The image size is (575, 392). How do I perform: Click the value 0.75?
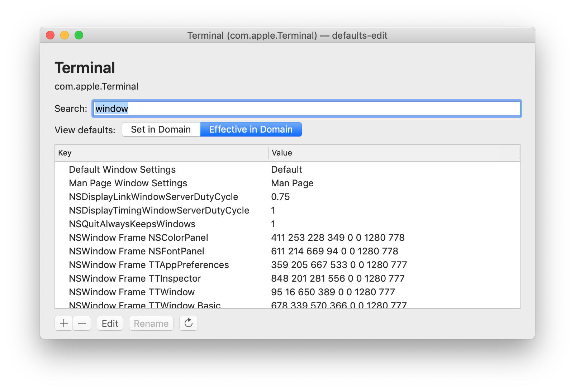[x=280, y=197]
